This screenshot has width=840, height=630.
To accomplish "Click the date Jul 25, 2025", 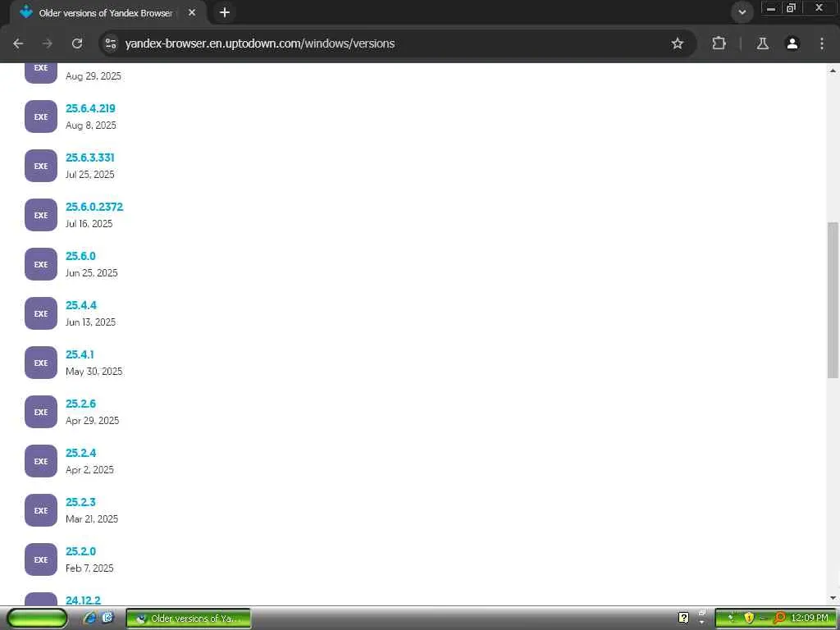I will pos(89,175).
